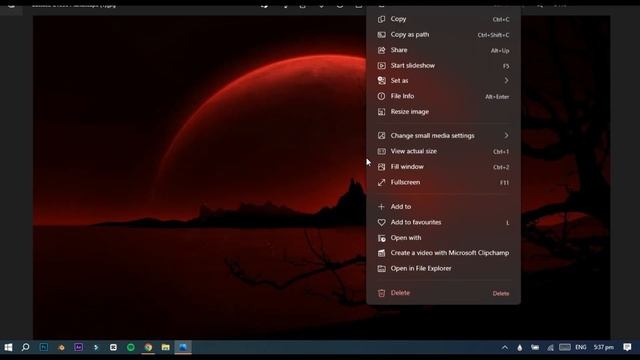Click the touch keyboard tray icon

tap(565, 347)
